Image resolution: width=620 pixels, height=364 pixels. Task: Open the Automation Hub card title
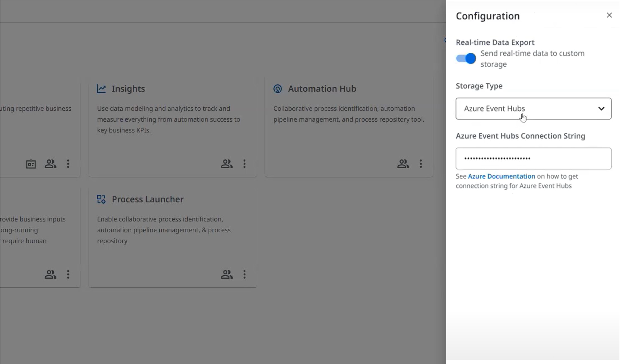(x=322, y=89)
